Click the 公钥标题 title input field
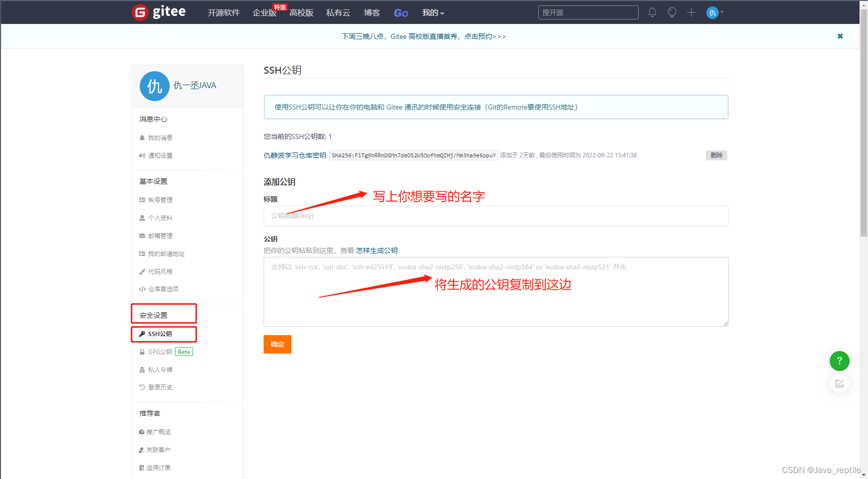Image resolution: width=868 pixels, height=479 pixels. pyautogui.click(x=496, y=216)
